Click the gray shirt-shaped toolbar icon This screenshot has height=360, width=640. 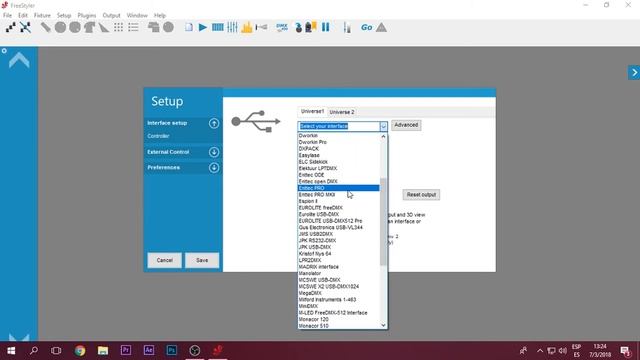[x=89, y=27]
